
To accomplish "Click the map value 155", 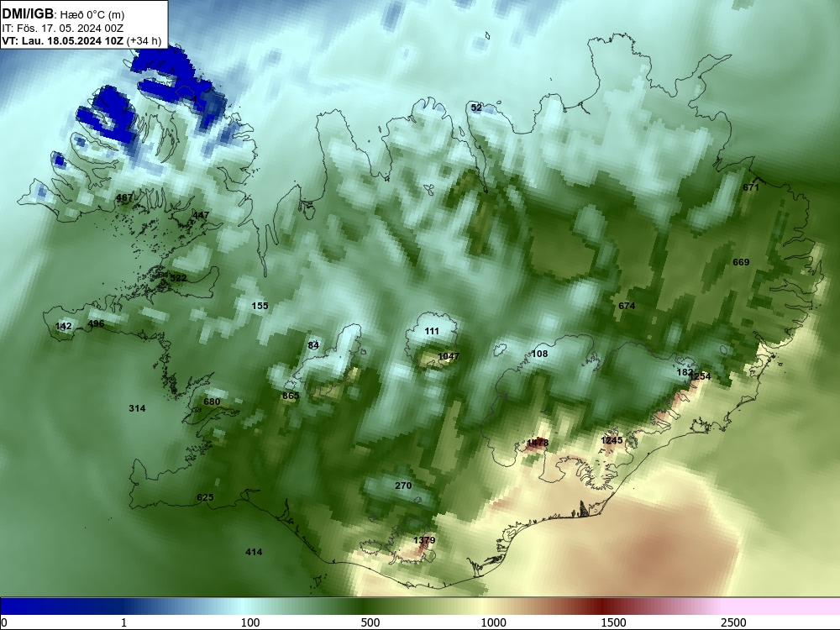I will [260, 306].
